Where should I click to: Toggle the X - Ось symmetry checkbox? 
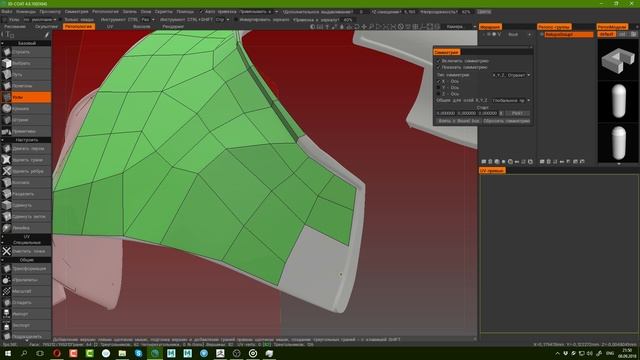[x=439, y=81]
